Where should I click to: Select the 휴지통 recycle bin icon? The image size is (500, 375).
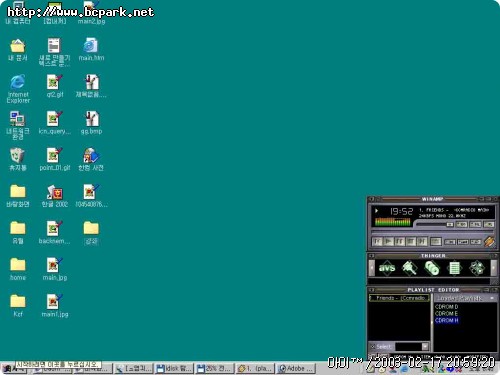coord(18,159)
